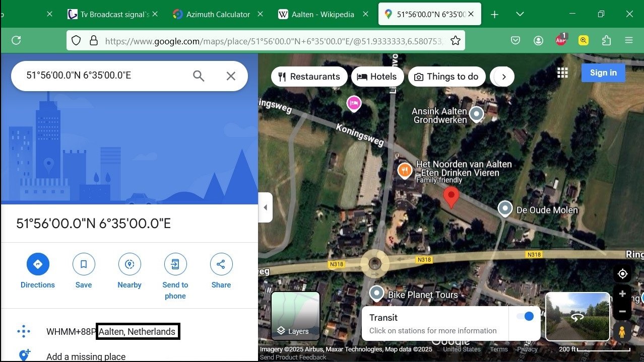
Task: Save this location
Action: coord(84,271)
